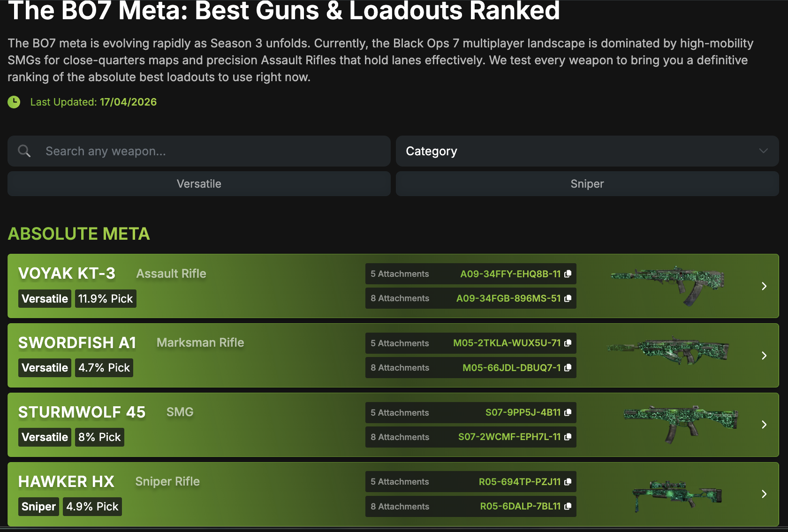Toggle the Versatile filter button
The width and height of the screenshot is (788, 532).
(199, 184)
